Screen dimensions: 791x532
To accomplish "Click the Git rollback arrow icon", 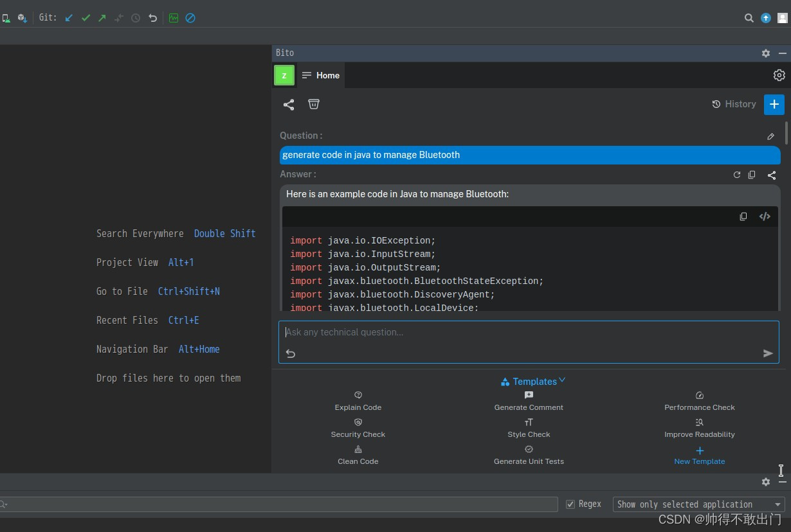I will (152, 18).
